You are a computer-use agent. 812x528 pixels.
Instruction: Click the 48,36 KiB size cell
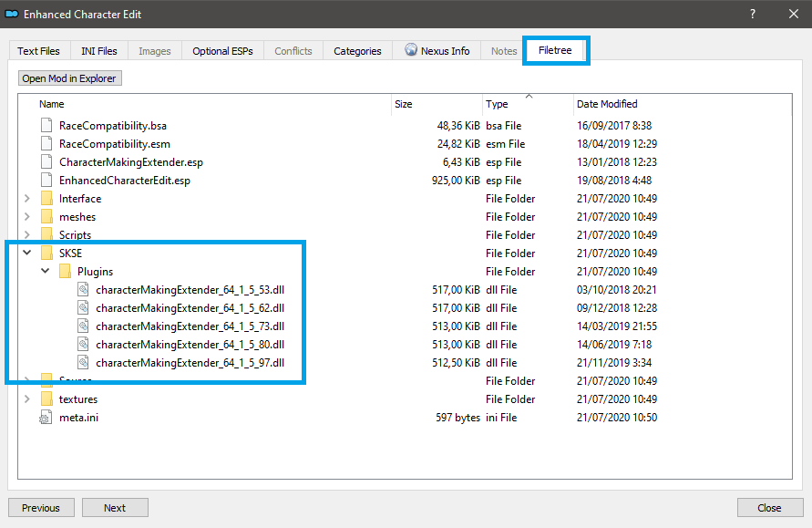(458, 126)
